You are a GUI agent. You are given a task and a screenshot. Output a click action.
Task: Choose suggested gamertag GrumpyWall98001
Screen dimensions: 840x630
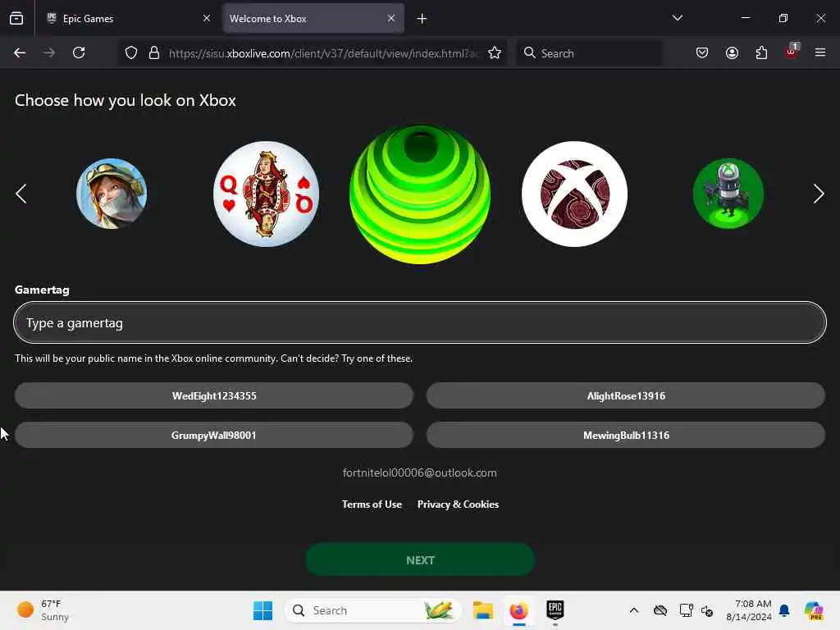(x=214, y=435)
